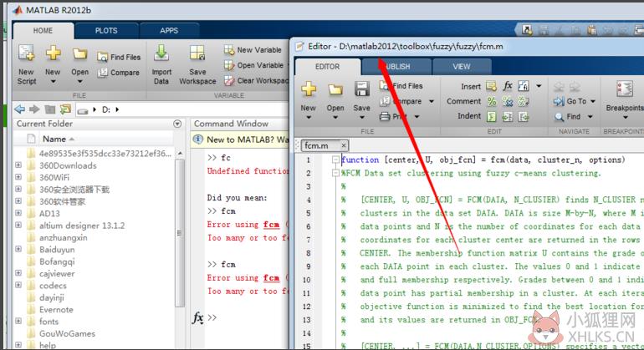
Task: Expand the codecs folder
Action: coord(18,285)
